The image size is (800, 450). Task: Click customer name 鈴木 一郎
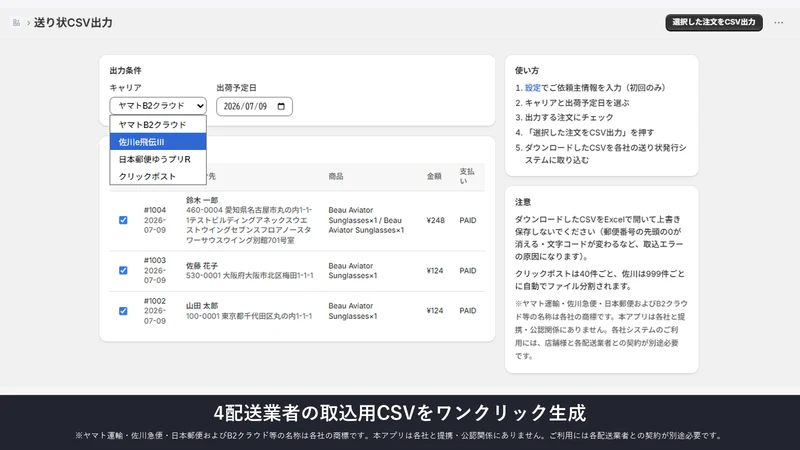(202, 200)
